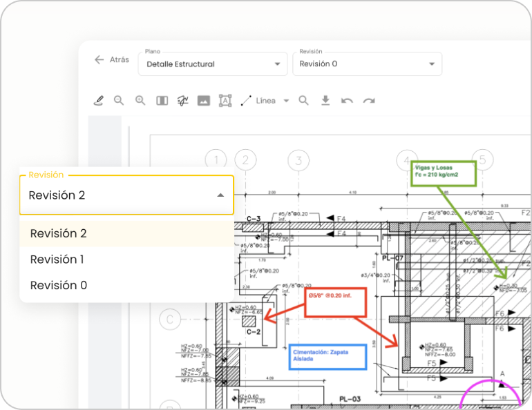Select the pen annotation tool
This screenshot has height=410, width=532.
tap(98, 101)
